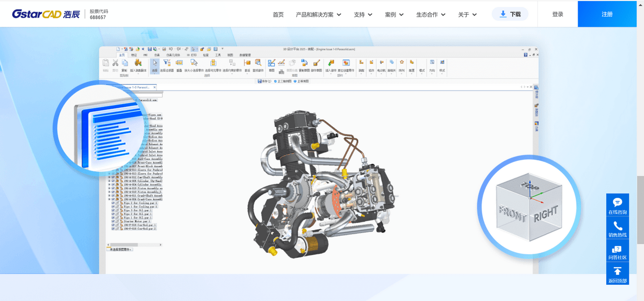Uncheck Pipe 2 for Cooling.par:1 checkbox
Image resolution: width=644 pixels, height=301 pixels.
tap(113, 203)
